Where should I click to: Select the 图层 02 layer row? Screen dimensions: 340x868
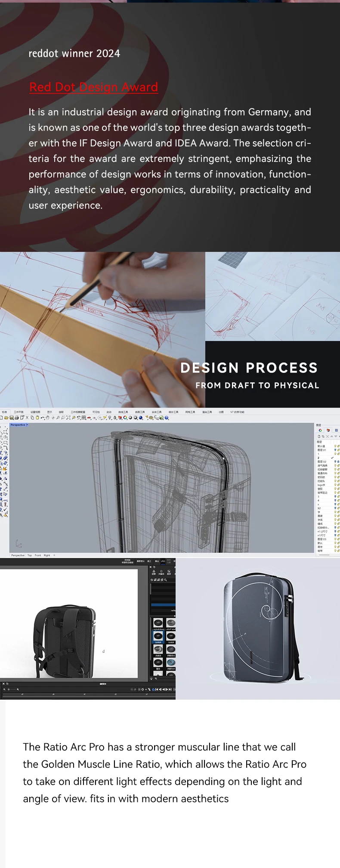pos(327,462)
